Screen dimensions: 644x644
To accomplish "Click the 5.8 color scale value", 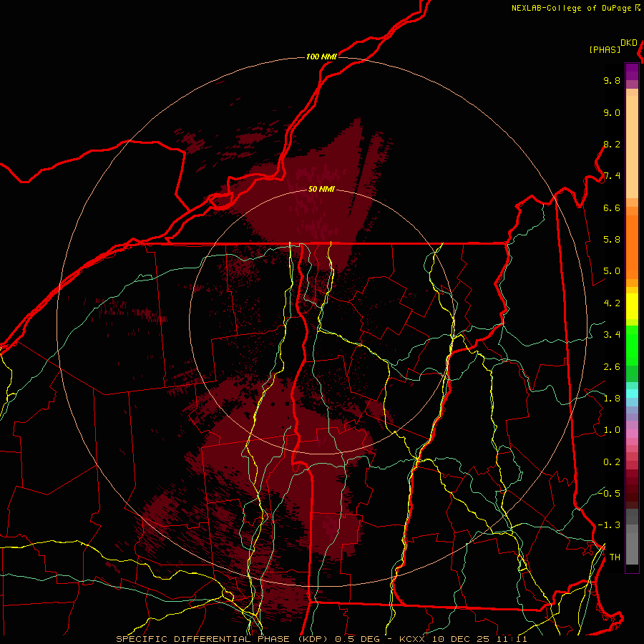I will 612,240.
